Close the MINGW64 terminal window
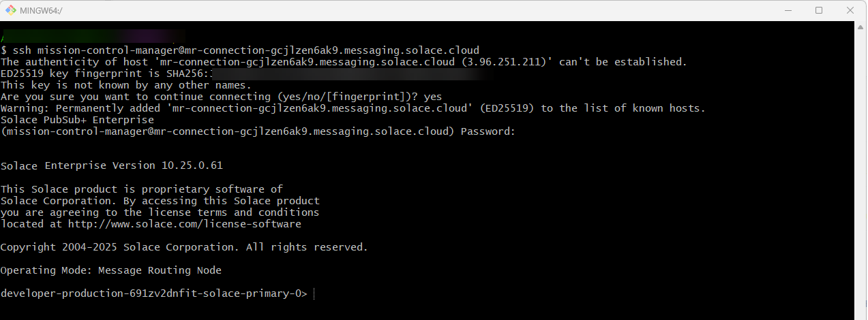The image size is (868, 320). pyautogui.click(x=850, y=10)
